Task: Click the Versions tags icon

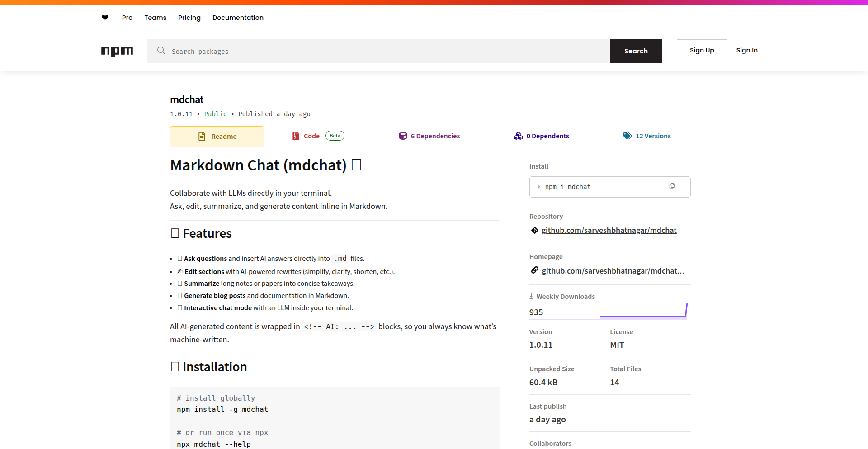Action: click(627, 136)
